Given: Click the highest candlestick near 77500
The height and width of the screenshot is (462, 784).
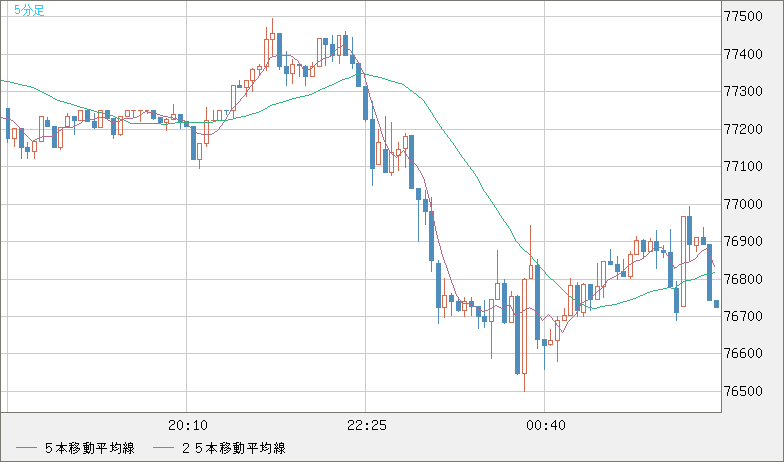Looking at the screenshot, I should (x=272, y=36).
